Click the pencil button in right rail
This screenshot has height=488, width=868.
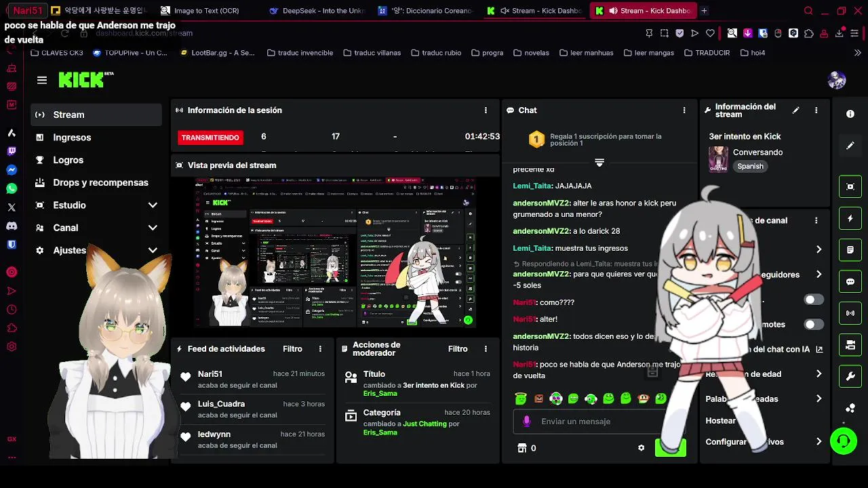coord(850,146)
